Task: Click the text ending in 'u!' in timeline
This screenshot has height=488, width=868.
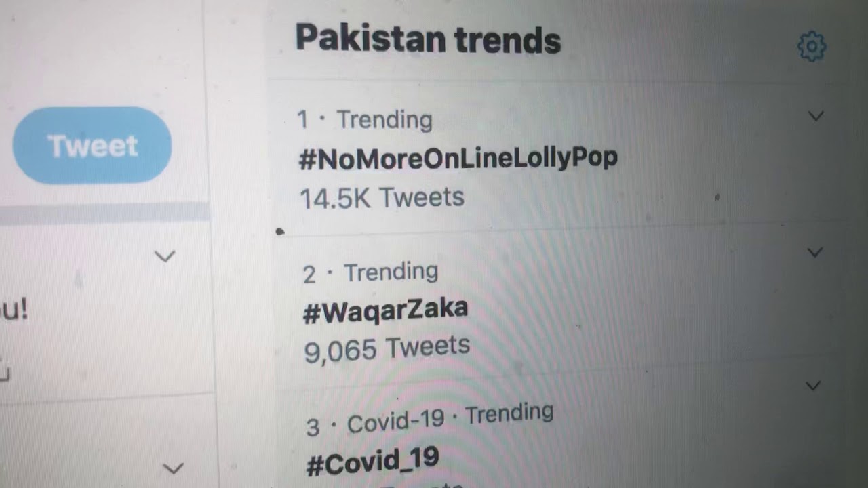Action: [14, 310]
